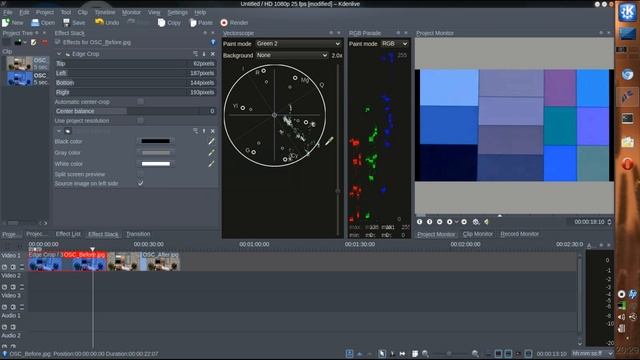Open the terminal icon in side panel
Image resolution: width=640 pixels, height=360 pixels.
click(627, 119)
